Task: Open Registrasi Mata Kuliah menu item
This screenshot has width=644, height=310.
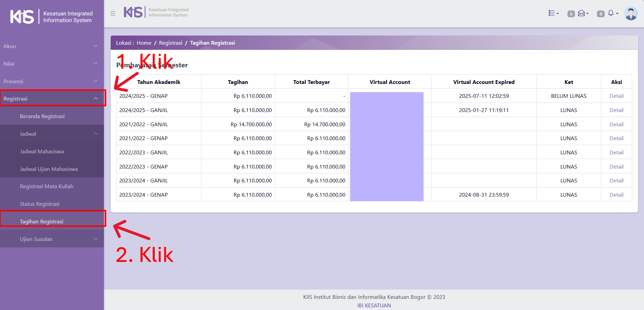Action: (47, 186)
